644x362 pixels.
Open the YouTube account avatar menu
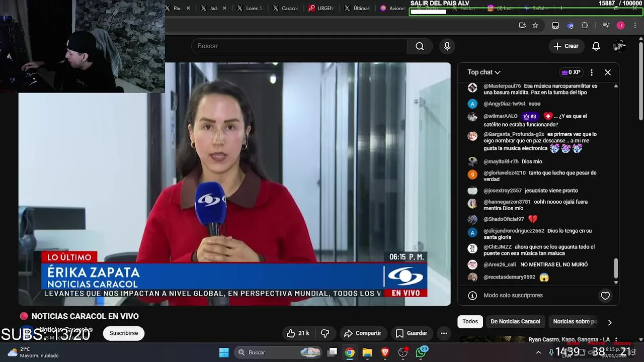pos(619,46)
